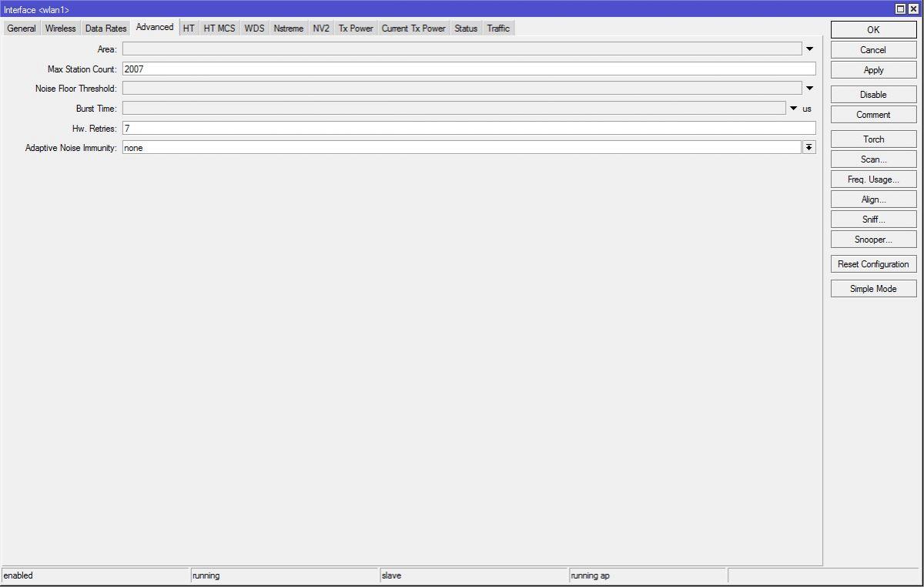The height and width of the screenshot is (587, 924).
Task: Expand the Area field arrow
Action: 809,49
